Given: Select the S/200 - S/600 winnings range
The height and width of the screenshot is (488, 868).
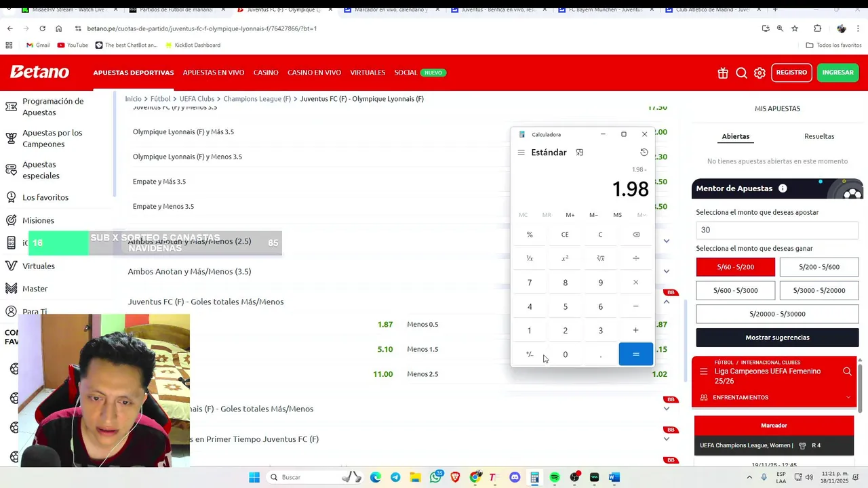Looking at the screenshot, I should point(819,267).
